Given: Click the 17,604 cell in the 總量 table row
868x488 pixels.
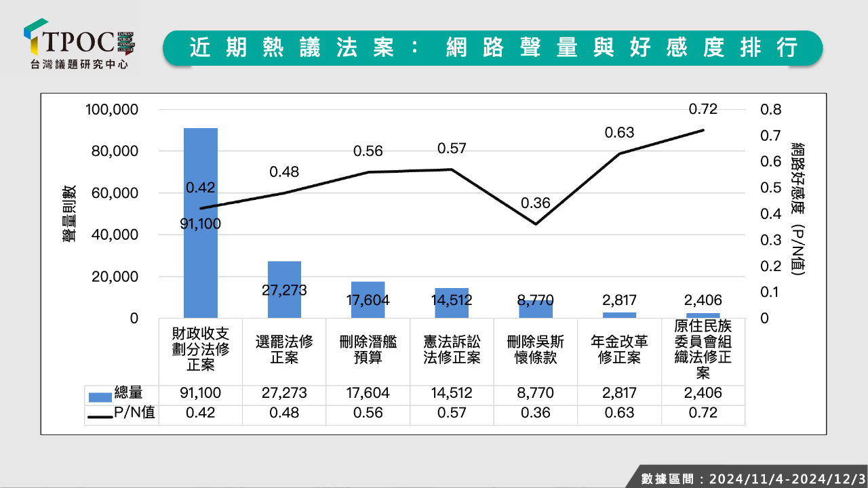Looking at the screenshot, I should point(368,393).
